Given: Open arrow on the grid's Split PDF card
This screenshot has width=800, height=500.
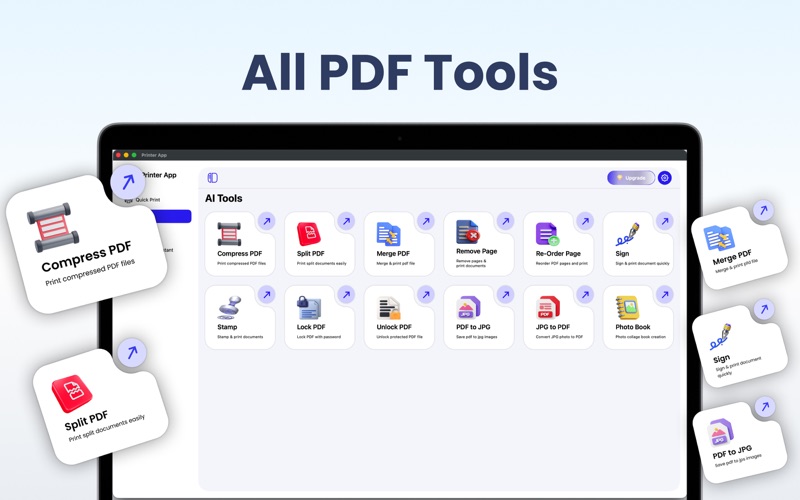Looking at the screenshot, I should [346, 221].
